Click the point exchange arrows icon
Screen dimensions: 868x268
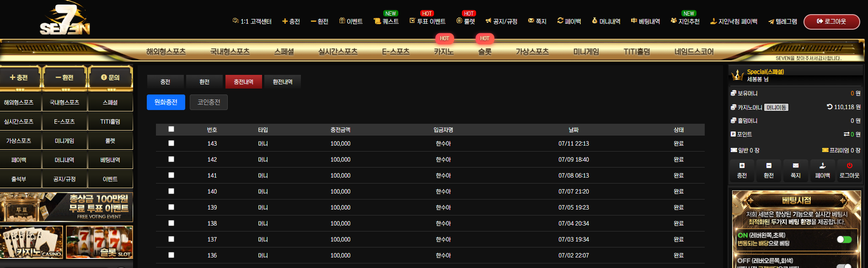pos(847,134)
